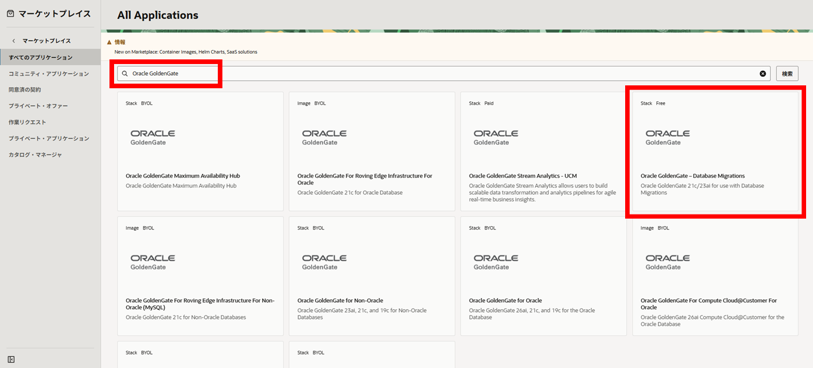The width and height of the screenshot is (813, 368).
Task: Open 作業リクエスト in sidebar
Action: tap(27, 122)
